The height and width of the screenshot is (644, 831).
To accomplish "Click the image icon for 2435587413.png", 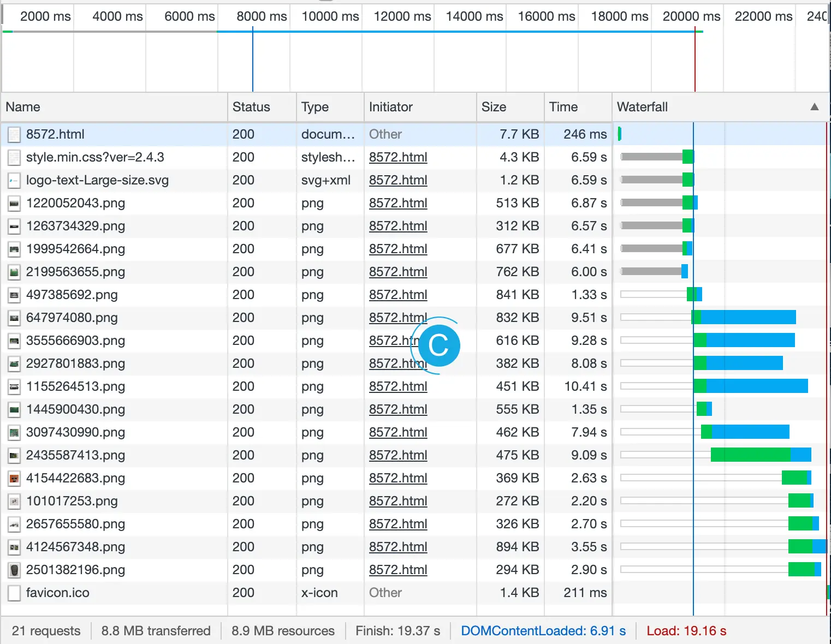I will (x=14, y=455).
